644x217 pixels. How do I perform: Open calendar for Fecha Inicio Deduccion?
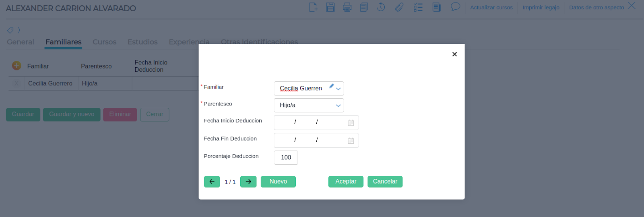[x=351, y=123]
